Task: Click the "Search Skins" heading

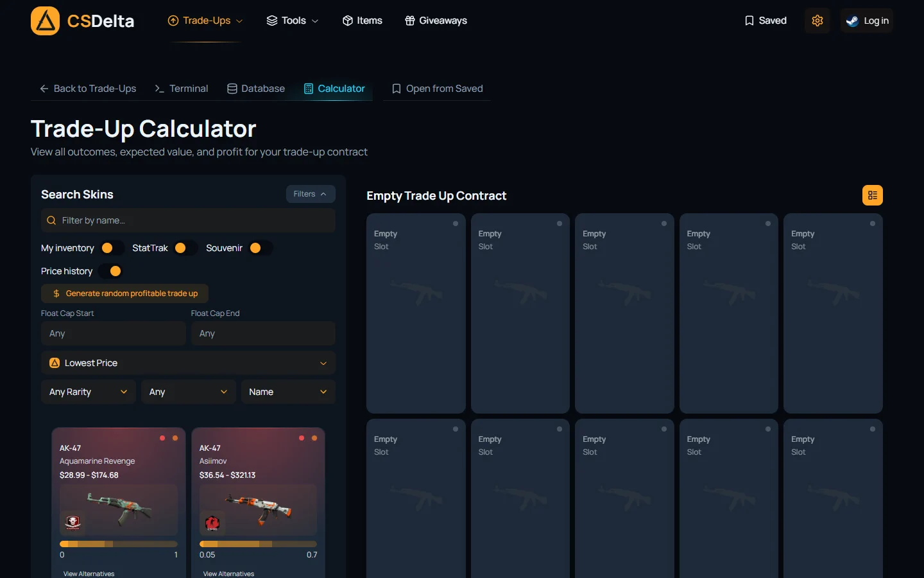Action: (x=77, y=195)
